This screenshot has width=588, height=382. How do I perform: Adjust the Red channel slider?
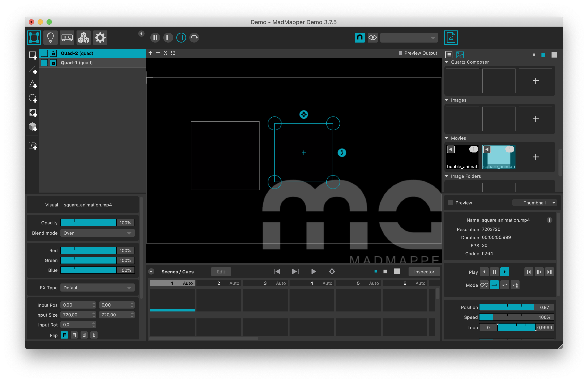point(88,251)
